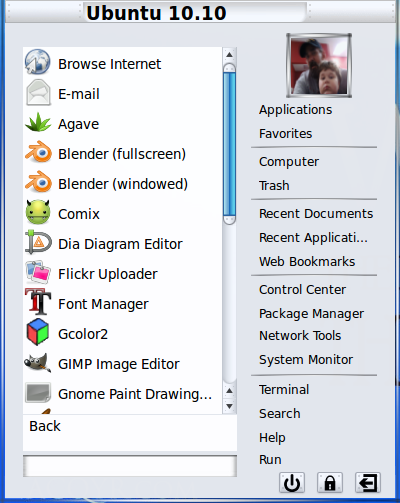
Task: Open Recent Documents menu entry
Action: (316, 214)
